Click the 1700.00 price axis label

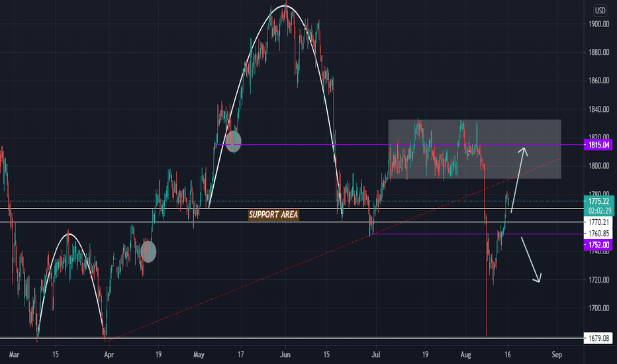pos(598,308)
